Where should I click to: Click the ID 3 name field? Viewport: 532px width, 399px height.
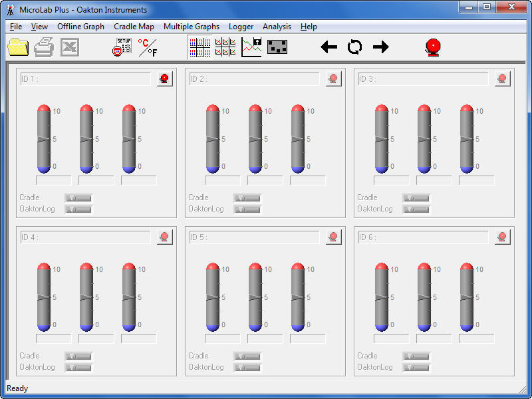coord(424,79)
